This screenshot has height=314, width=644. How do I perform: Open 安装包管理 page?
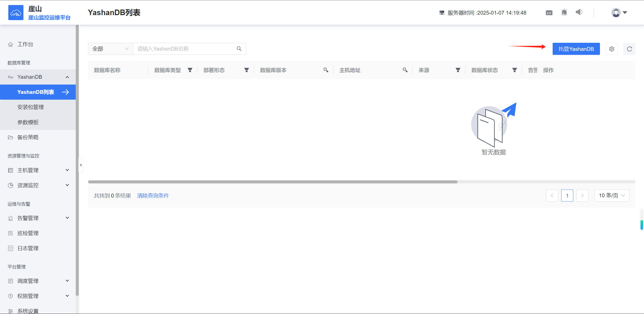point(38,107)
